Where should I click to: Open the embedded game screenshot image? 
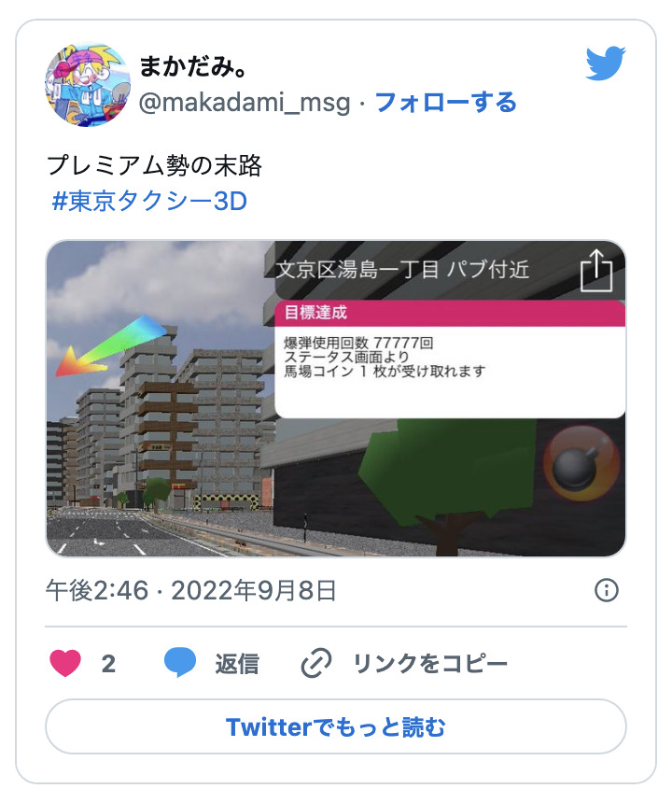pyautogui.click(x=336, y=399)
